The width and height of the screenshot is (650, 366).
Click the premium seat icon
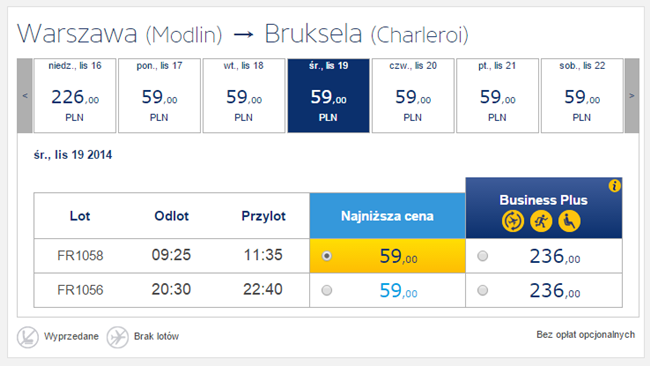[x=569, y=221]
